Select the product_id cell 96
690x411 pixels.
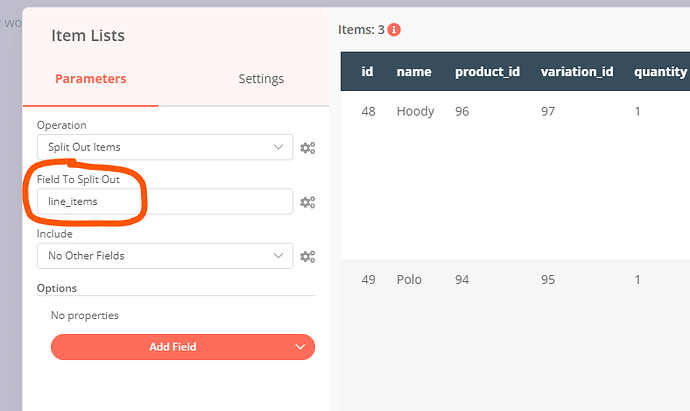point(462,111)
